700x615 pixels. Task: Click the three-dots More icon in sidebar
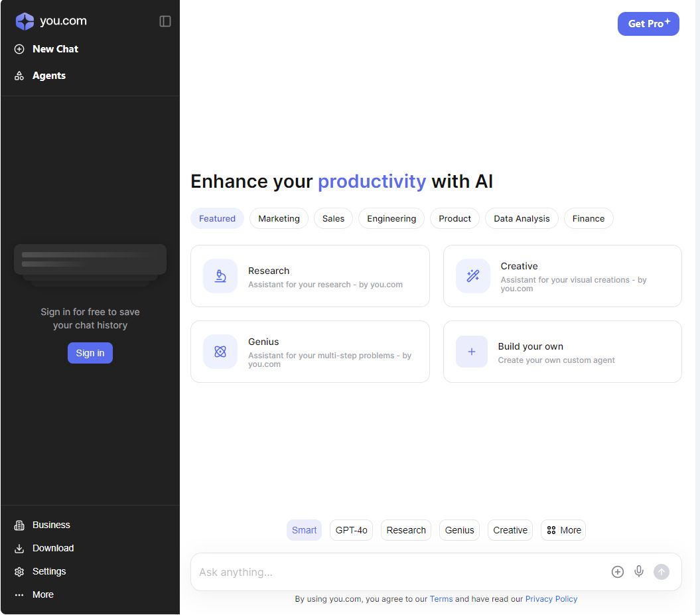click(x=19, y=595)
